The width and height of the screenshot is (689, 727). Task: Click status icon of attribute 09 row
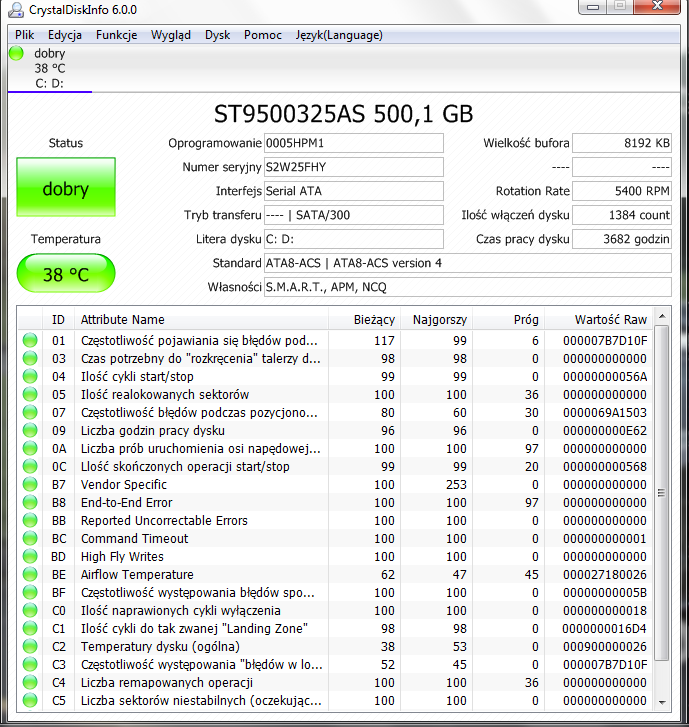point(30,430)
